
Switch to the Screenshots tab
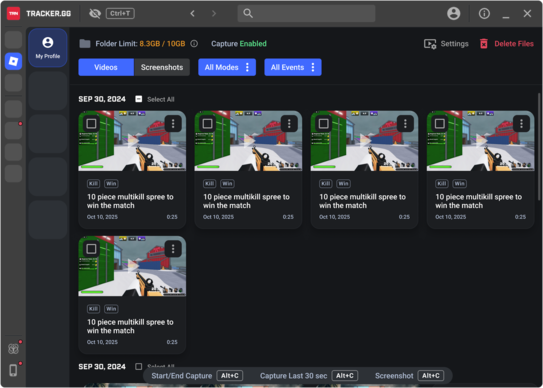point(162,67)
